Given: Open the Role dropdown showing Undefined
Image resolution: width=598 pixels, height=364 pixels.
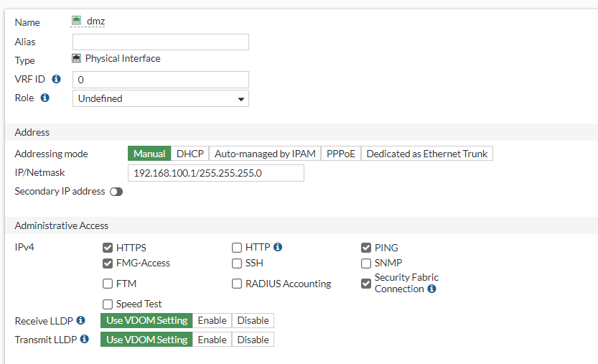Looking at the screenshot, I should [161, 98].
